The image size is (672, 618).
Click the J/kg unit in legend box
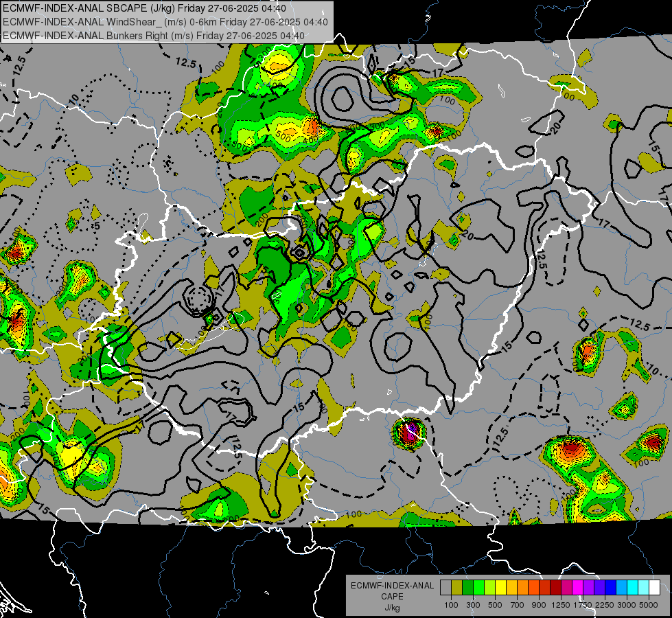pos(392,608)
